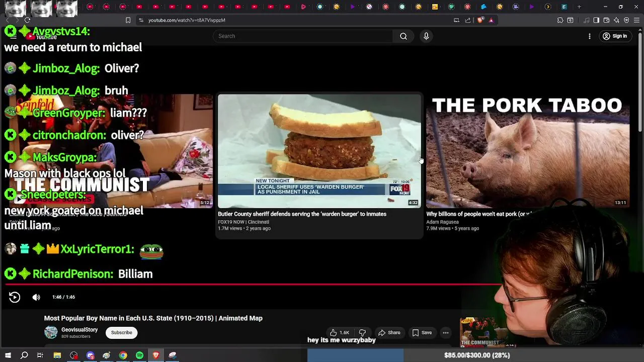Click the 1:46 / 1:46 time display

(x=63, y=297)
